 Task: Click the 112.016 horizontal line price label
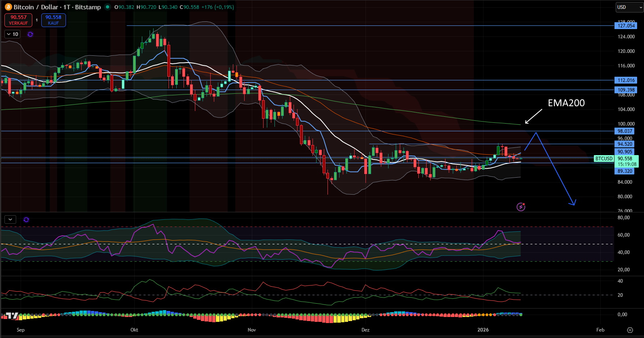pos(626,80)
